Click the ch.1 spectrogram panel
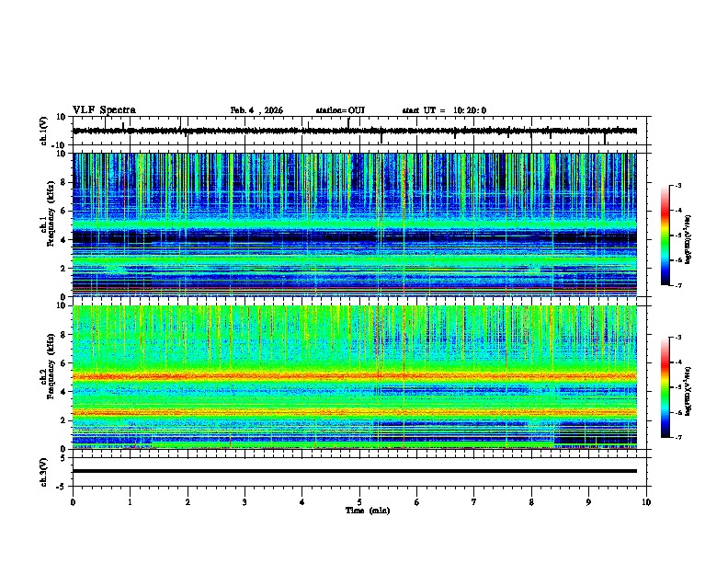 [x=355, y=224]
